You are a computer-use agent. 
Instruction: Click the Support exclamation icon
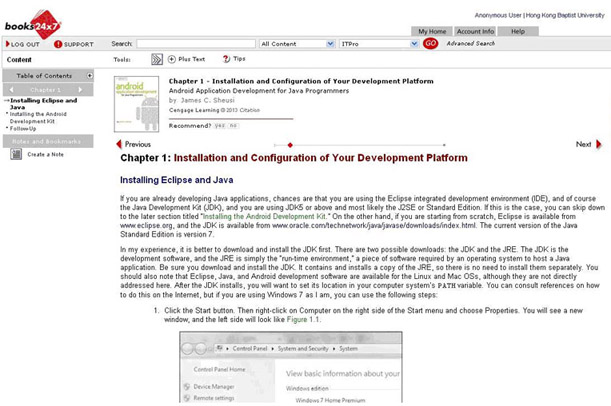58,44
